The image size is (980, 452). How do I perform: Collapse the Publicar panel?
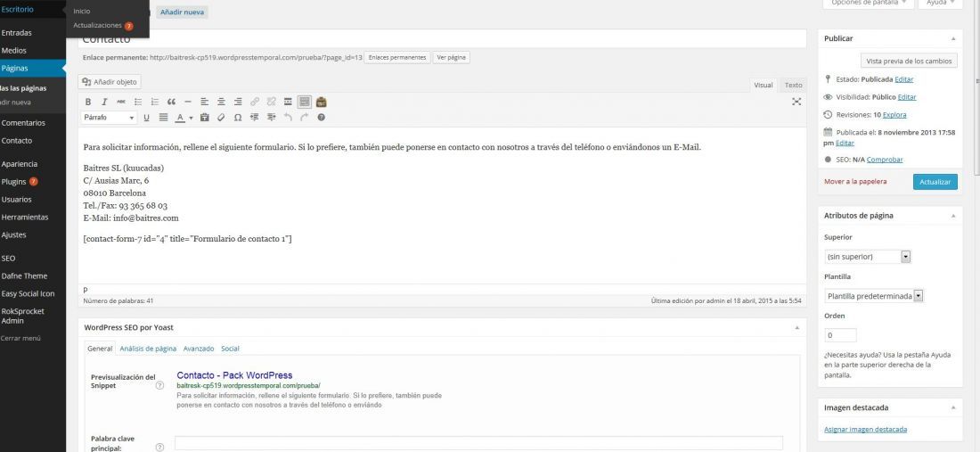coord(953,38)
